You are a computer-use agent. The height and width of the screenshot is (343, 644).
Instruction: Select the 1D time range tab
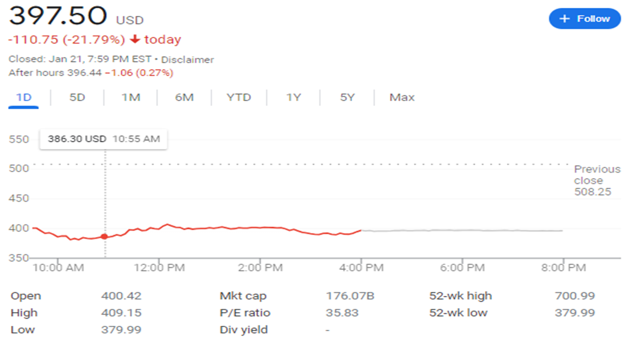(x=24, y=97)
